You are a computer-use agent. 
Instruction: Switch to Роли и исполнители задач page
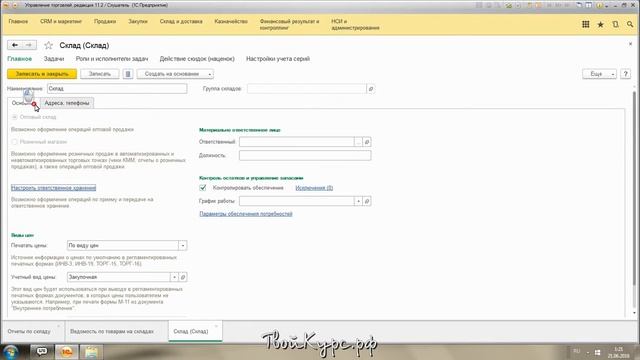click(x=112, y=59)
